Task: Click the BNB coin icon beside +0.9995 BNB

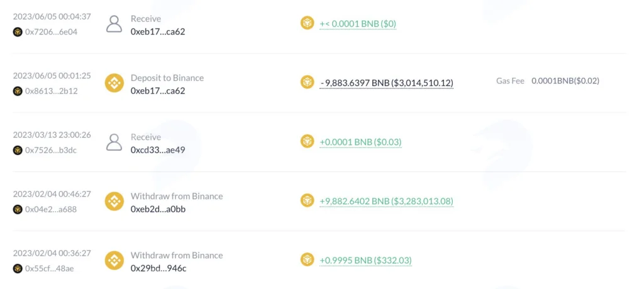Action: point(307,259)
